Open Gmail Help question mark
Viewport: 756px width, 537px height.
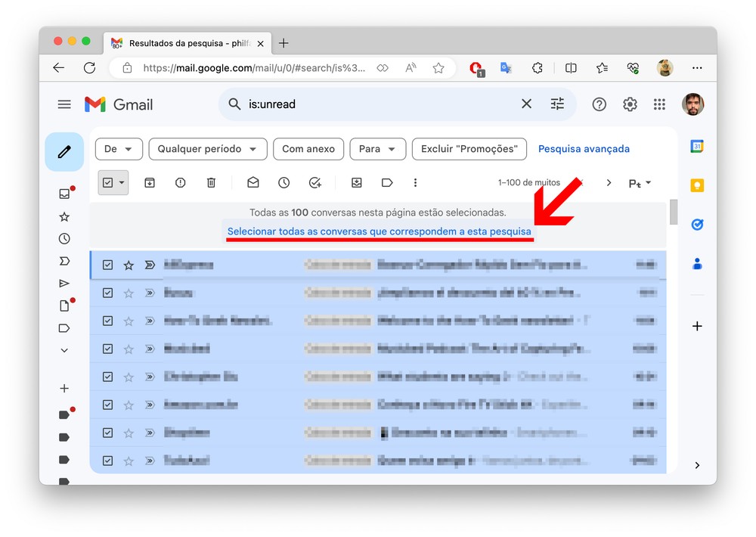[x=599, y=104]
